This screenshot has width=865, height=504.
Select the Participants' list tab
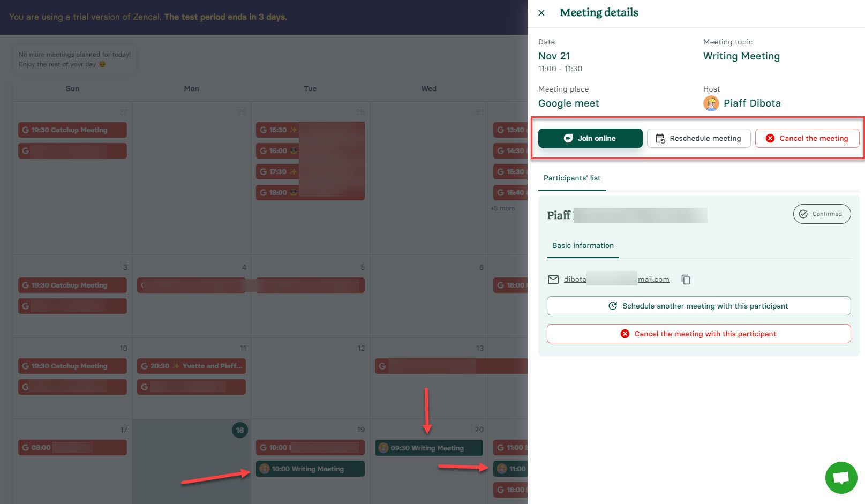(571, 178)
